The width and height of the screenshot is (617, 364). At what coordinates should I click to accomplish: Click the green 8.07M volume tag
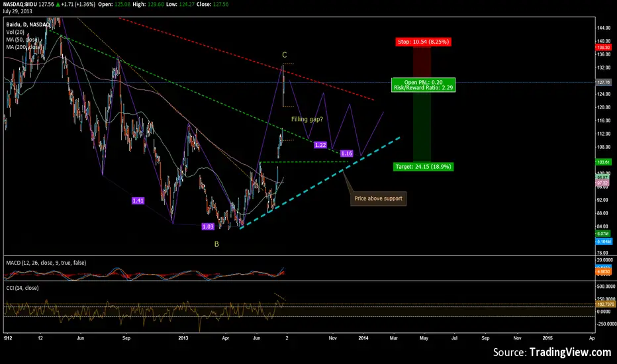(x=604, y=234)
